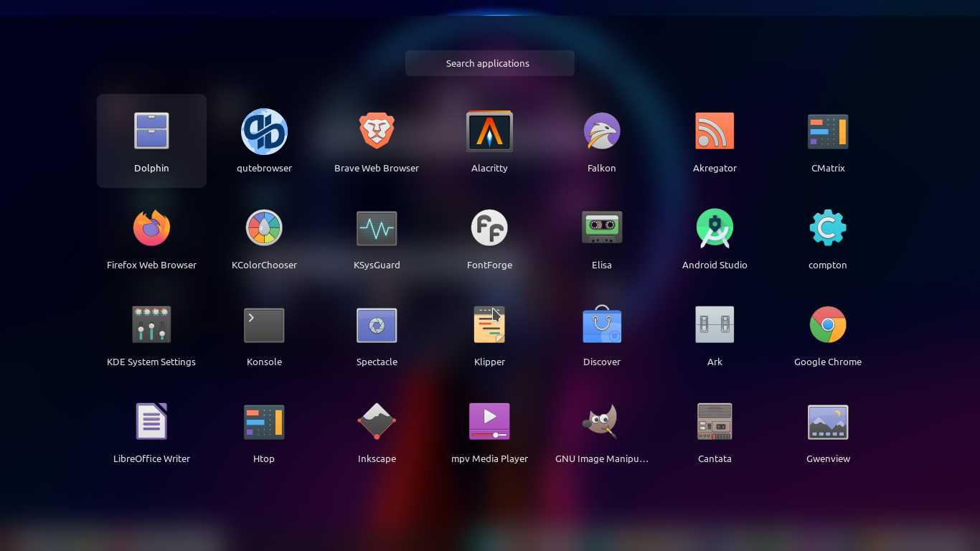Click the Search applications field
The height and width of the screenshot is (551, 980).
coord(490,63)
